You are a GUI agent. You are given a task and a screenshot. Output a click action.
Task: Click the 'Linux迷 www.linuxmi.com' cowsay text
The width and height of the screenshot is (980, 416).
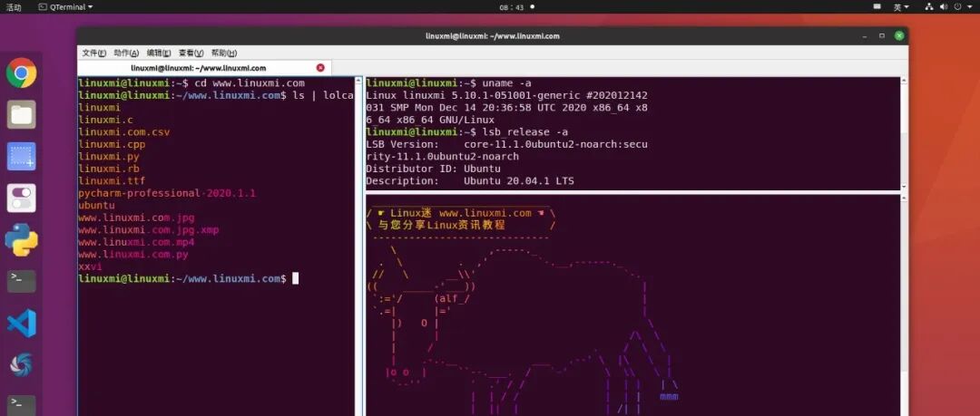(461, 213)
